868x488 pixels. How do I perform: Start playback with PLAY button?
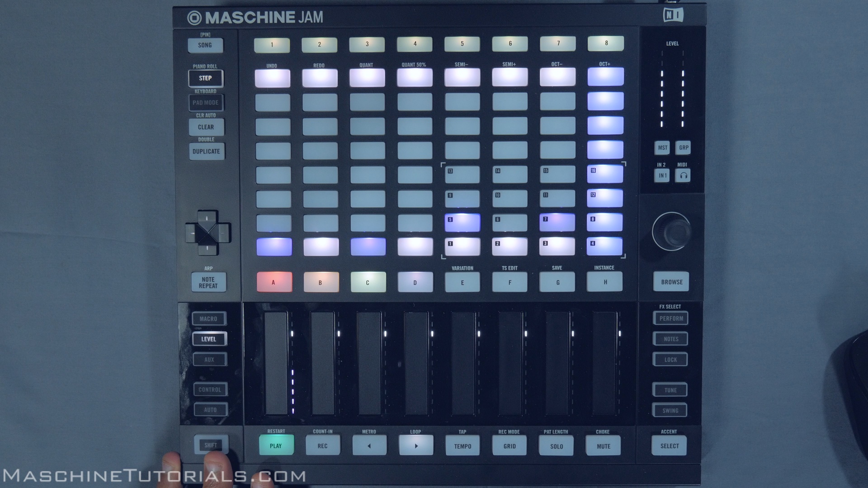[x=276, y=446]
